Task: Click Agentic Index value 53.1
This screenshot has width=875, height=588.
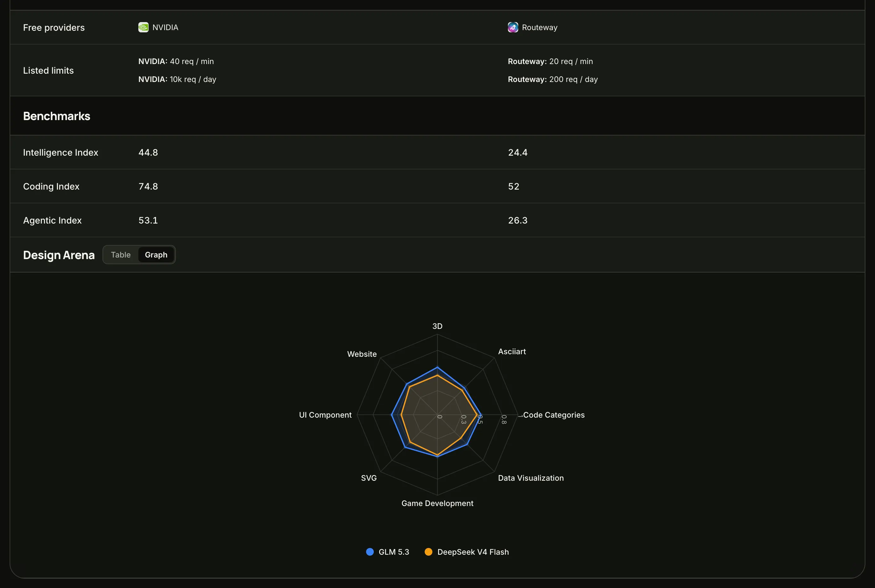Action: click(148, 220)
